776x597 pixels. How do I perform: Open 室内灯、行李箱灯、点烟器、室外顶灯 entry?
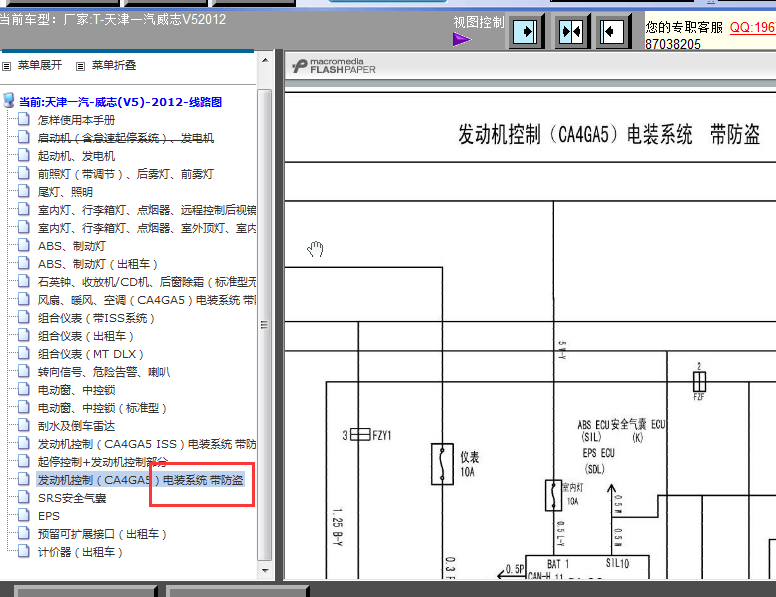pyautogui.click(x=147, y=228)
